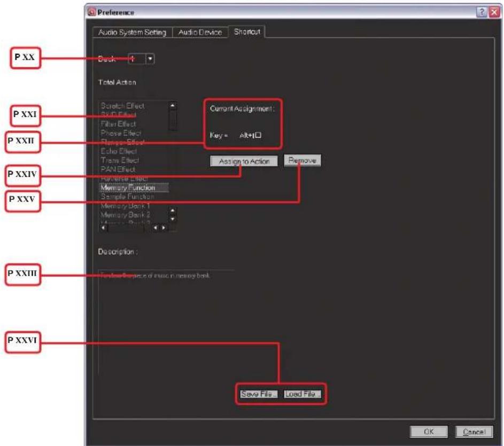This screenshot has width=504, height=446.
Task: Click the Assign to Action button
Action: [x=244, y=162]
